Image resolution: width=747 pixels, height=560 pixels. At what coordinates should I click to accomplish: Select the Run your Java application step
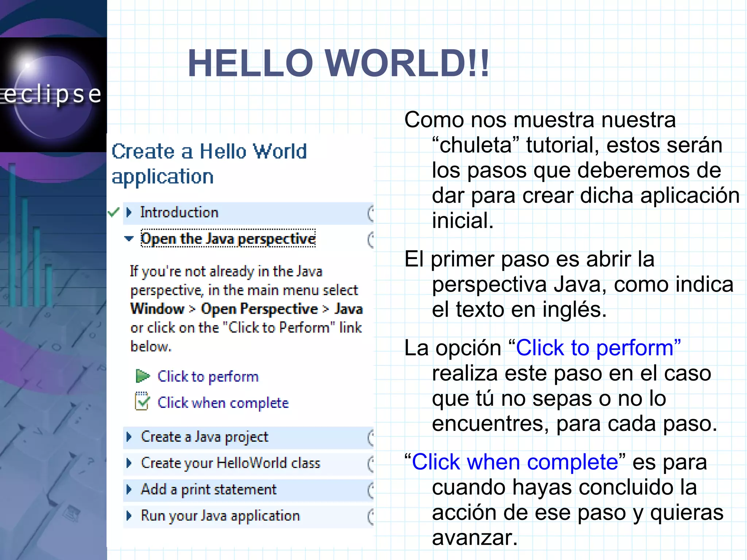pyautogui.click(x=220, y=516)
